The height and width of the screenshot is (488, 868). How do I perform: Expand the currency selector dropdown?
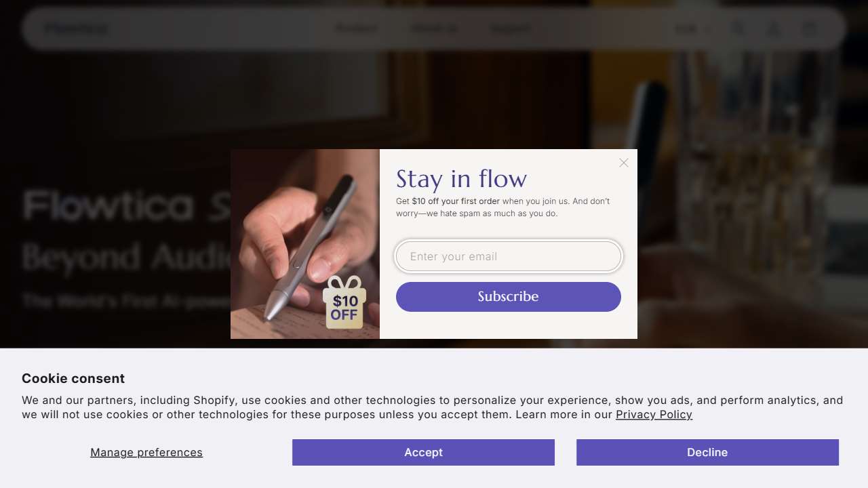click(693, 29)
